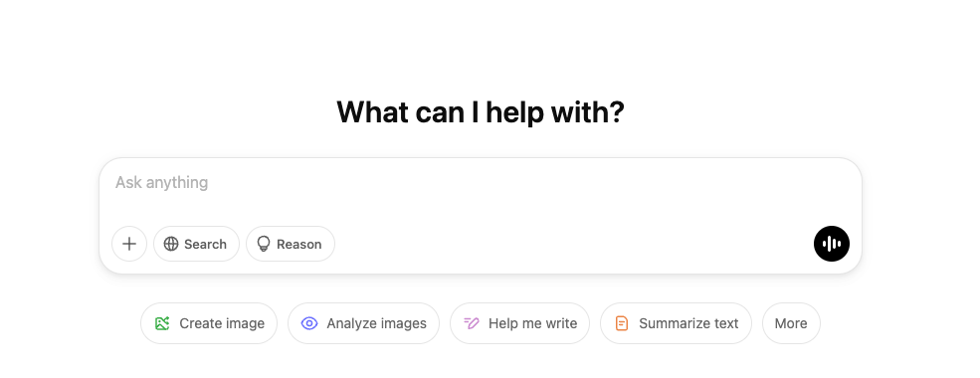Screen dimensions: 980x378
Task: Click the globe icon in the Search pill
Action: pos(170,244)
